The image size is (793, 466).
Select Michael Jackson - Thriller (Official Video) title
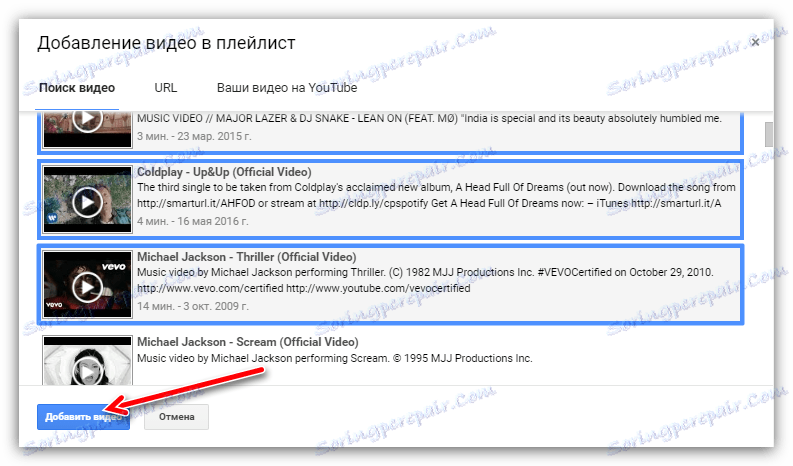pyautogui.click(x=247, y=257)
